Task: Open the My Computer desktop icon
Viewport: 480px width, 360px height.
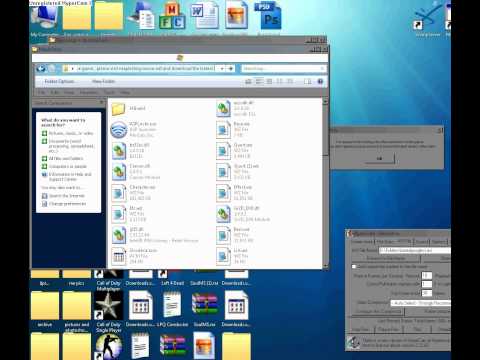Action: coord(45,17)
